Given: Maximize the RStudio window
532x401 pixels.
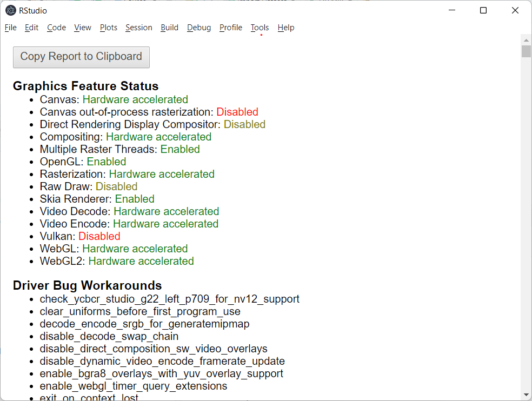Looking at the screenshot, I should [483, 10].
